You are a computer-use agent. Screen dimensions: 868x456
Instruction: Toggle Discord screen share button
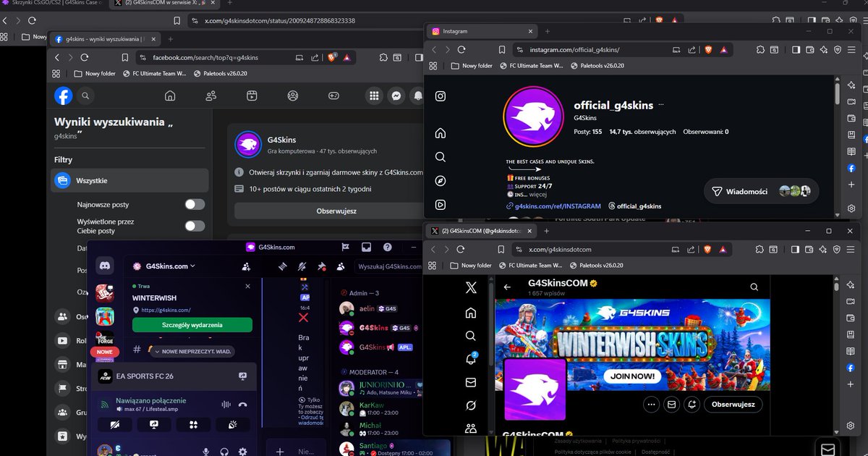click(x=153, y=425)
